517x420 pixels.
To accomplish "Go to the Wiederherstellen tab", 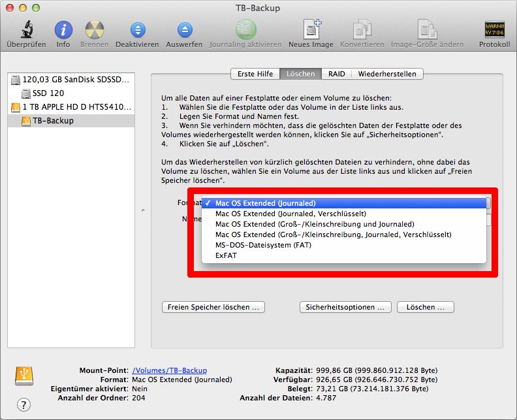I will click(x=387, y=74).
